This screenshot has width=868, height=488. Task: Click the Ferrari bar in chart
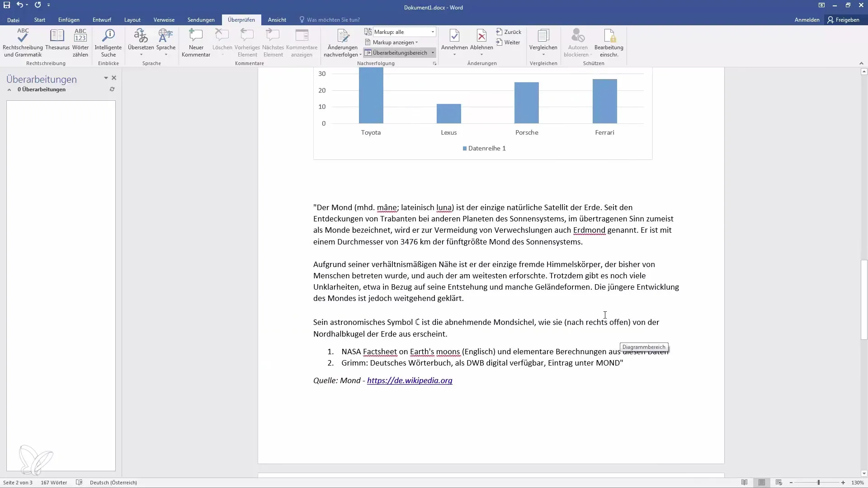(x=604, y=101)
